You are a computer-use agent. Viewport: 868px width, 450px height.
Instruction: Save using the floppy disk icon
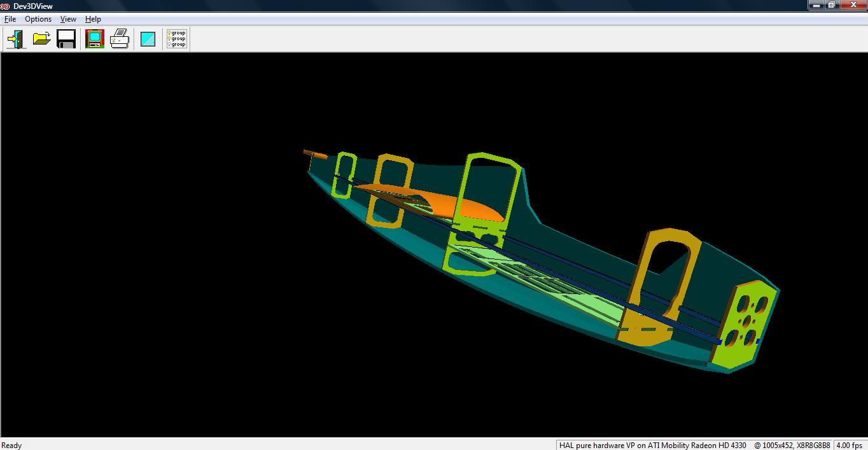66,39
